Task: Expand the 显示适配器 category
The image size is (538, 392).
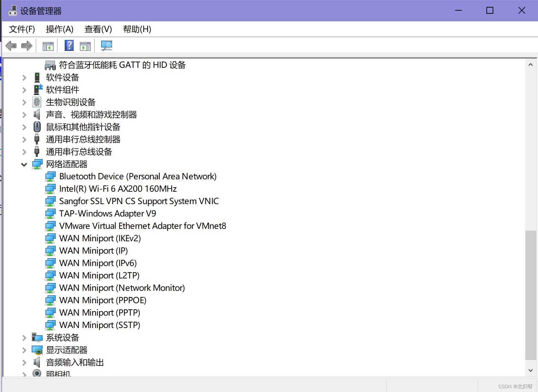Action: click(x=24, y=350)
